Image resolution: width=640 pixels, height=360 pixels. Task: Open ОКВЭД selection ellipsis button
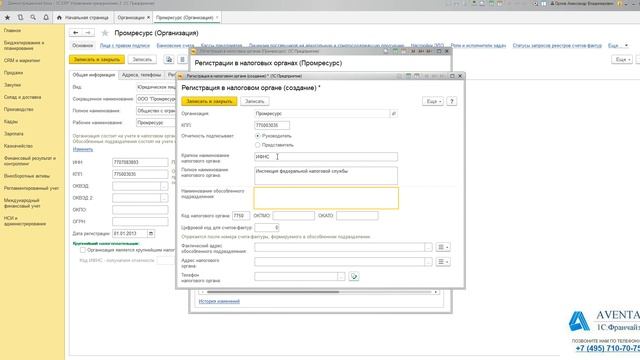coord(164,186)
